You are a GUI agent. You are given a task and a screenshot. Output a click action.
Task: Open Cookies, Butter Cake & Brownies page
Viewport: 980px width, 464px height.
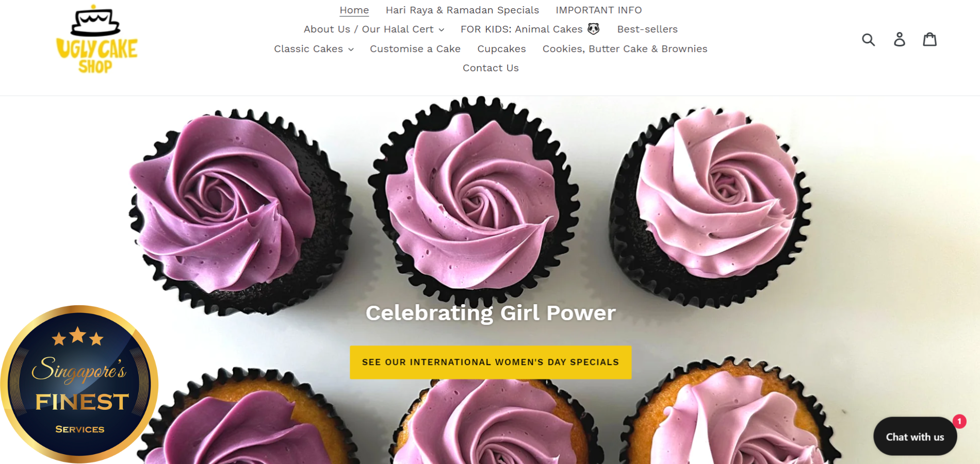(625, 49)
